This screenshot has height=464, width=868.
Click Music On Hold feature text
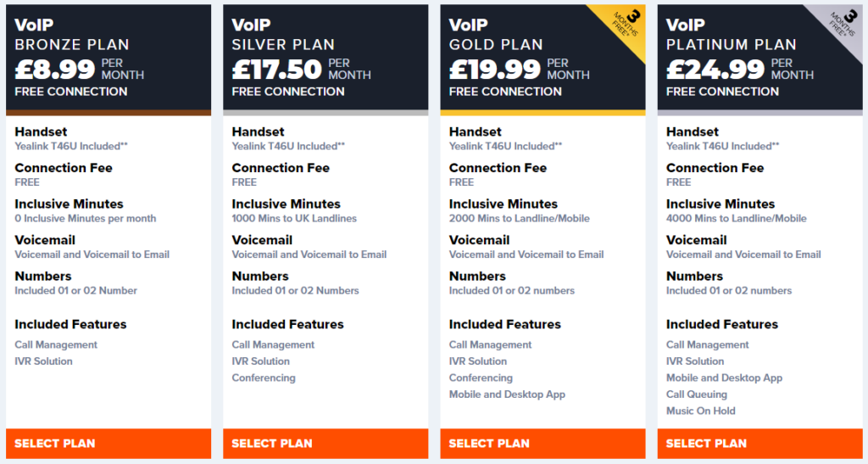[x=701, y=411]
